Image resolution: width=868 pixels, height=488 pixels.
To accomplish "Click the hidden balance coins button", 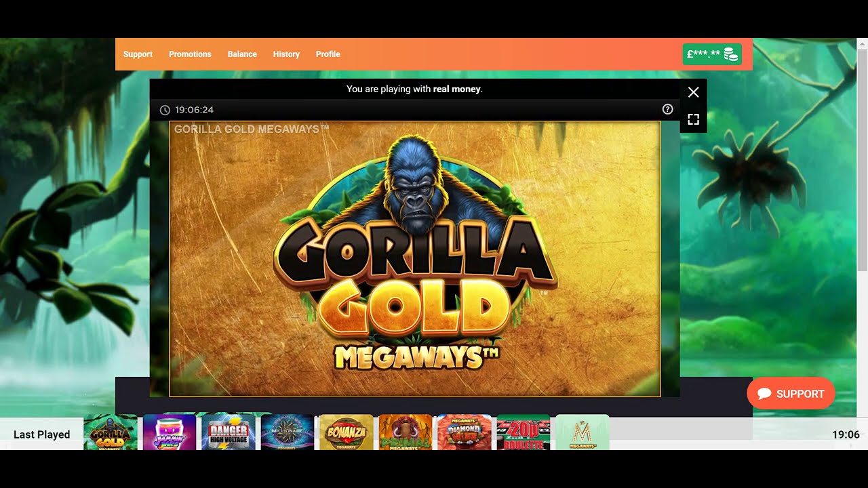I will (712, 54).
